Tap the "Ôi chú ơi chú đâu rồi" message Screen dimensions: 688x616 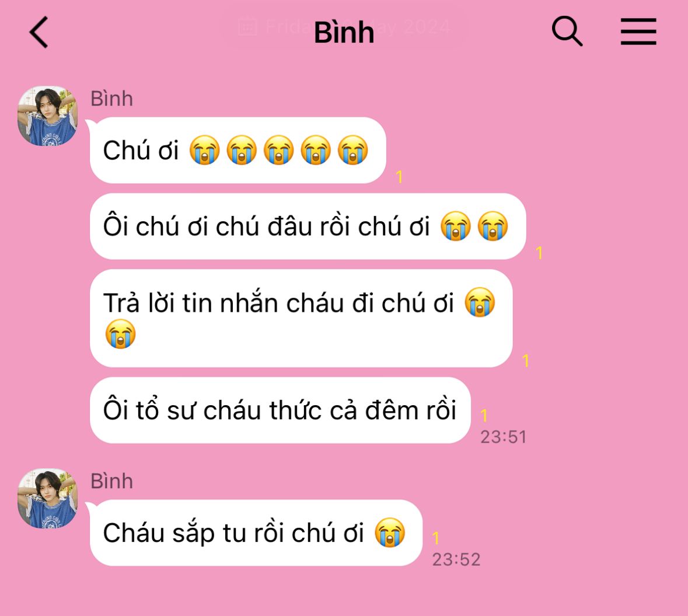308,226
